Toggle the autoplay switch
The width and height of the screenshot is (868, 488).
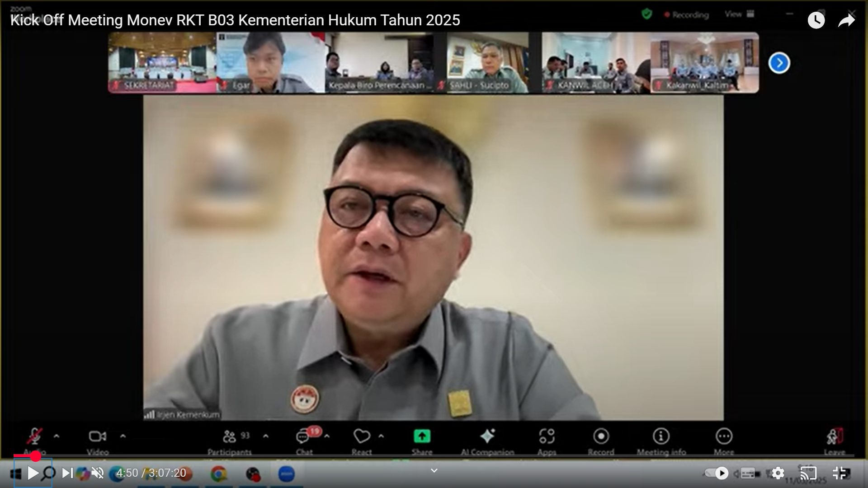tap(717, 473)
